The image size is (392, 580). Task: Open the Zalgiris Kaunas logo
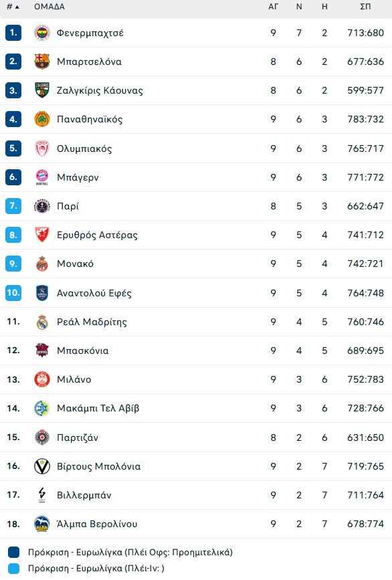coord(41,90)
